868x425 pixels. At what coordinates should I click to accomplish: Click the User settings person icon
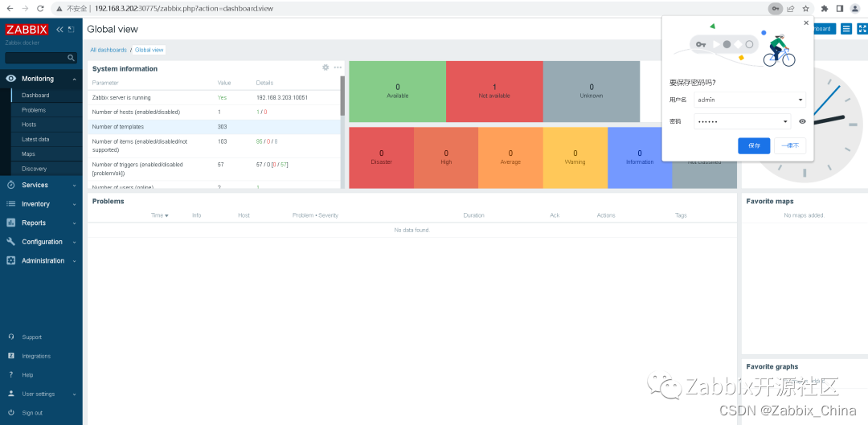click(x=11, y=394)
